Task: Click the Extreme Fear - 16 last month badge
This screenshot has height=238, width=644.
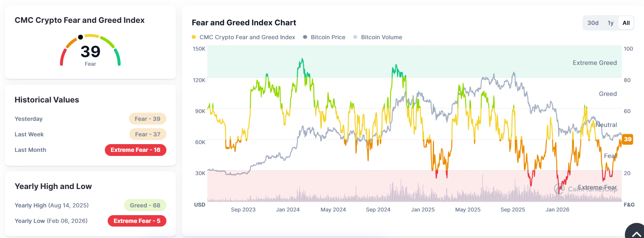Action: pos(135,150)
